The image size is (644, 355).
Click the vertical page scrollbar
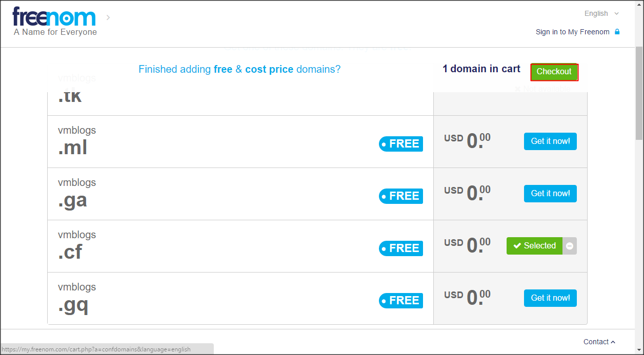coord(639,92)
